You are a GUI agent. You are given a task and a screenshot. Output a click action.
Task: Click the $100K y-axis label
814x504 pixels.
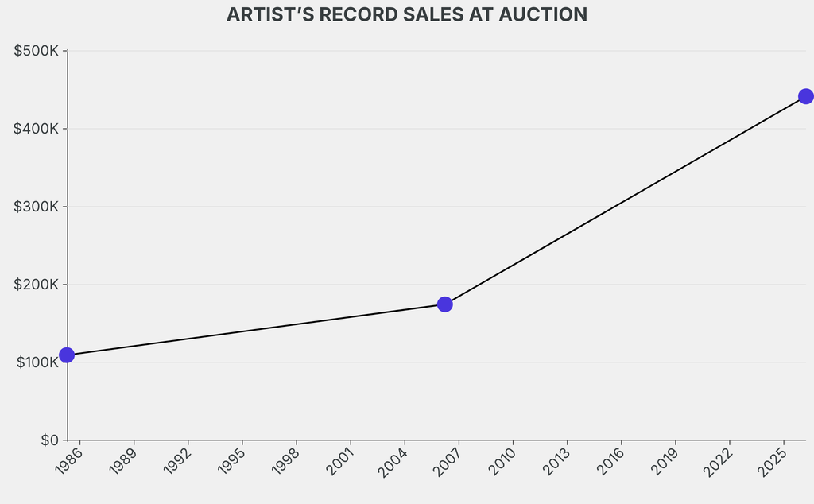(37, 362)
